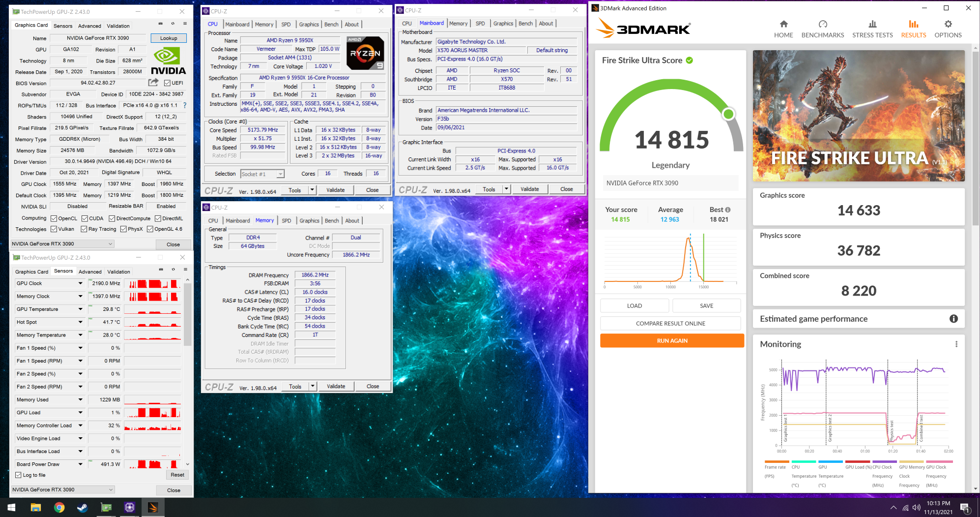Open Tools dropdown arrow in Memory tab window
Image resolution: width=980 pixels, height=517 pixels.
(x=312, y=386)
